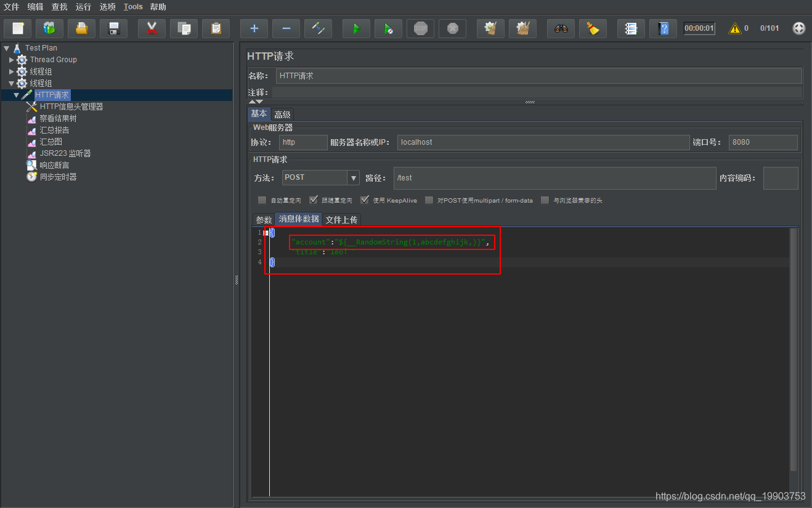Start test without pauses icon
Image resolution: width=812 pixels, height=508 pixels.
tap(388, 28)
